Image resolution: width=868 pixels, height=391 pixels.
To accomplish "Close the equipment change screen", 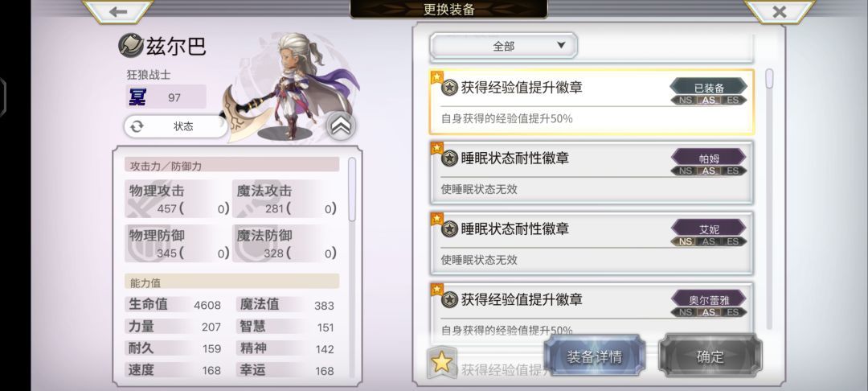I will (780, 11).
